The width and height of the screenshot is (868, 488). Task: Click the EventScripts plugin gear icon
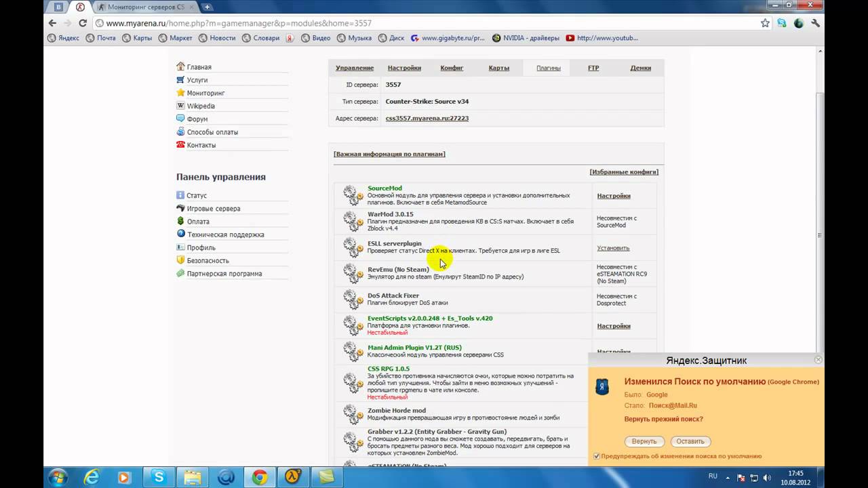click(x=353, y=325)
